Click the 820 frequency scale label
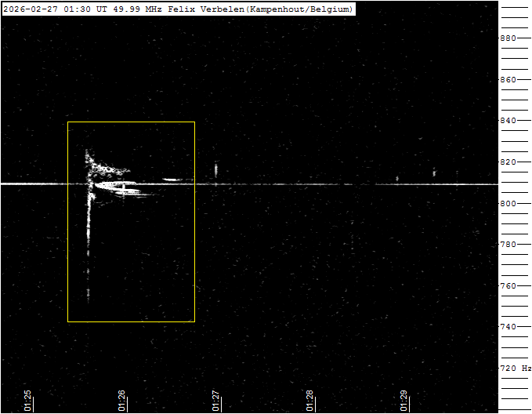The width and height of the screenshot is (532, 414). [x=508, y=162]
